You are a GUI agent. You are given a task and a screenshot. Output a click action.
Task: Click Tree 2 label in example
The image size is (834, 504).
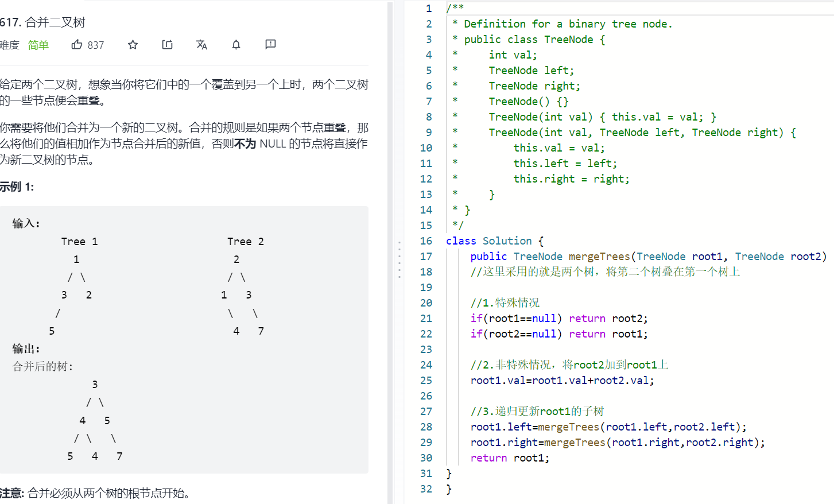pos(246,242)
